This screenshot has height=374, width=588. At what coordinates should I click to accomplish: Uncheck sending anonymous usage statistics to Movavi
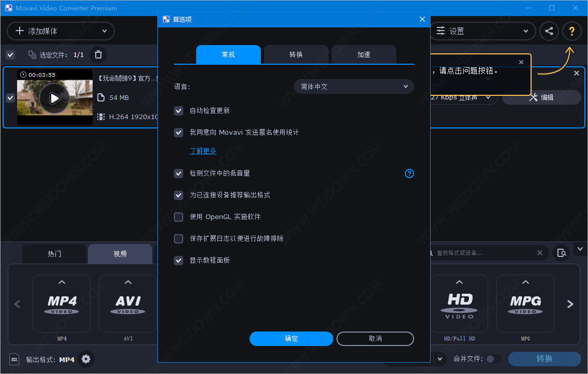(x=179, y=133)
